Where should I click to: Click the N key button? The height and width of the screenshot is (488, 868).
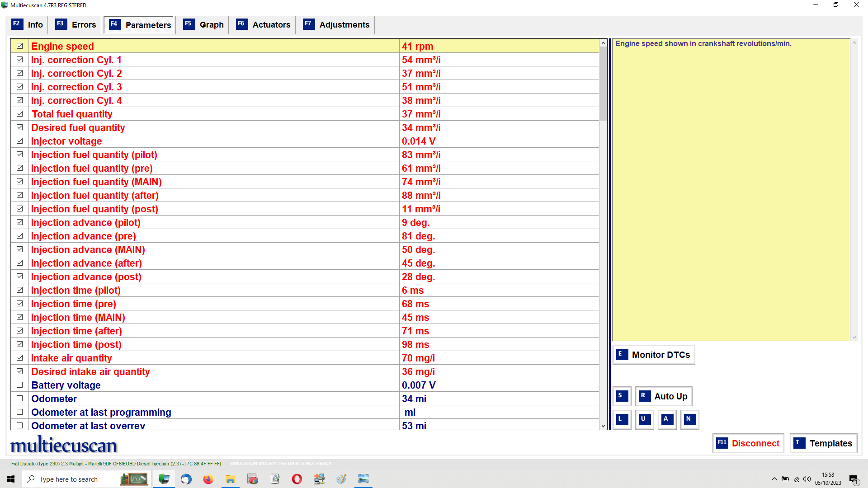(x=689, y=420)
